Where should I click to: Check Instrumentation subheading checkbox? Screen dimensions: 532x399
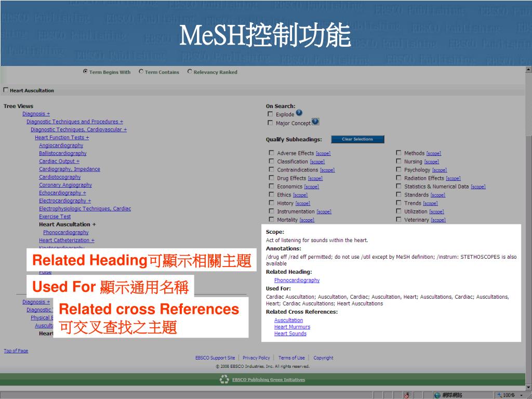coord(271,211)
